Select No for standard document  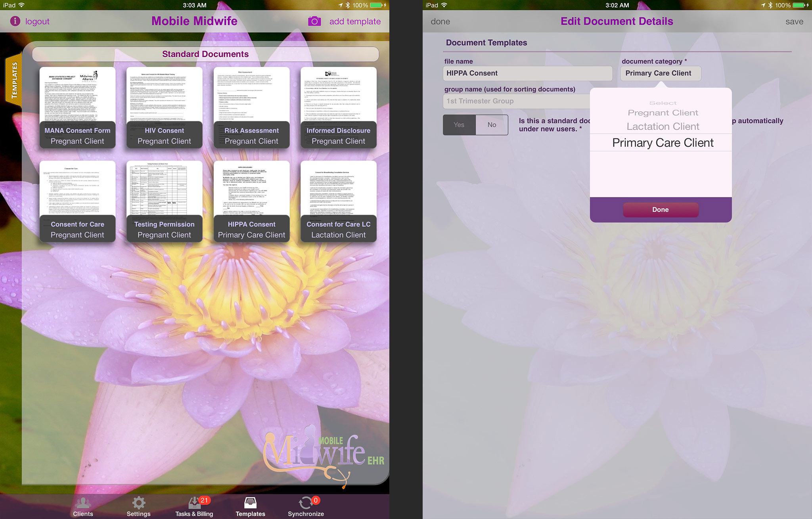click(x=492, y=125)
